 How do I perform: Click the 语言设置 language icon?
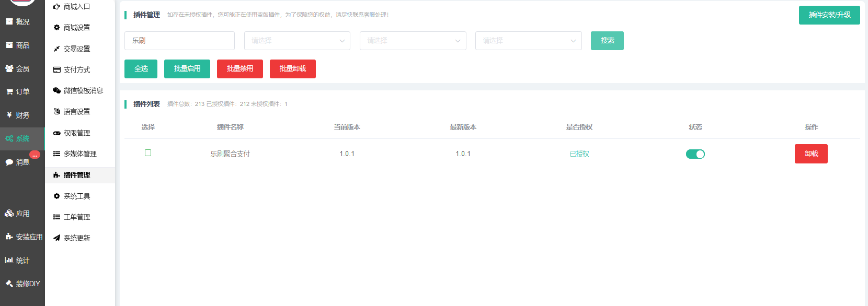point(56,111)
